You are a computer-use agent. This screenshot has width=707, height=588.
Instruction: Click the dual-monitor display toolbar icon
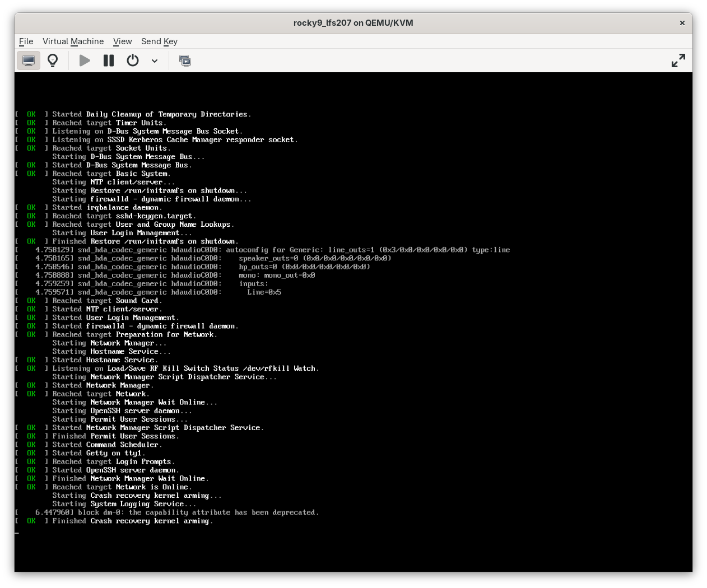185,60
